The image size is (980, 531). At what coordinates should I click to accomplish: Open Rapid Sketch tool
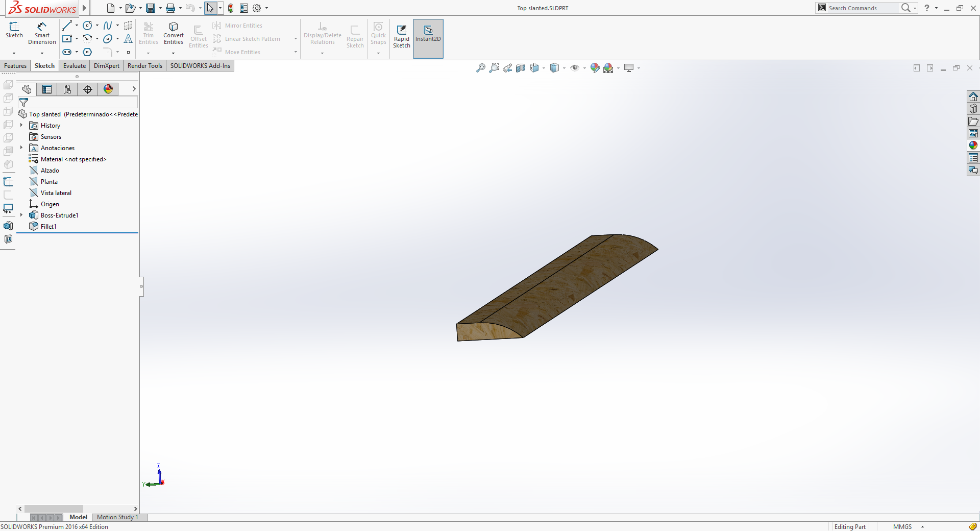coord(402,36)
